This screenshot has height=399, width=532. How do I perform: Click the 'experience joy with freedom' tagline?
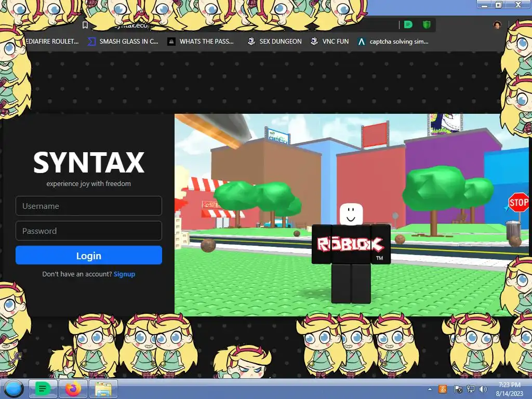[x=88, y=183]
